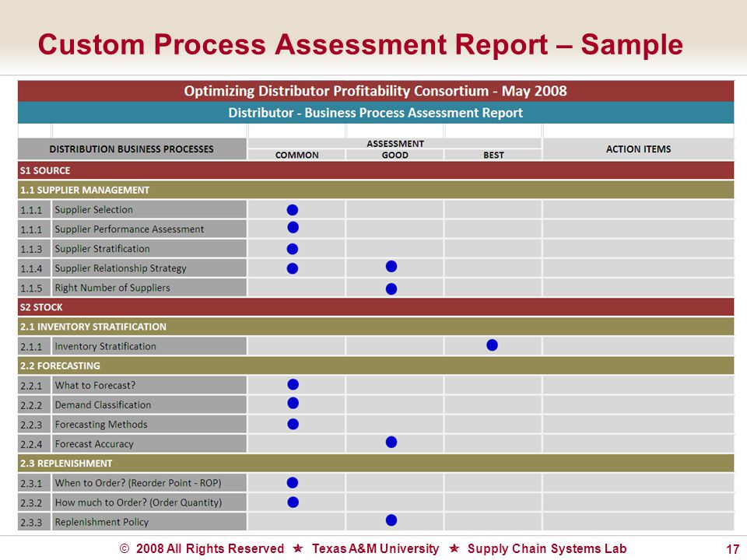Click the Common dot for Supplier Performance Assessment

293,228
